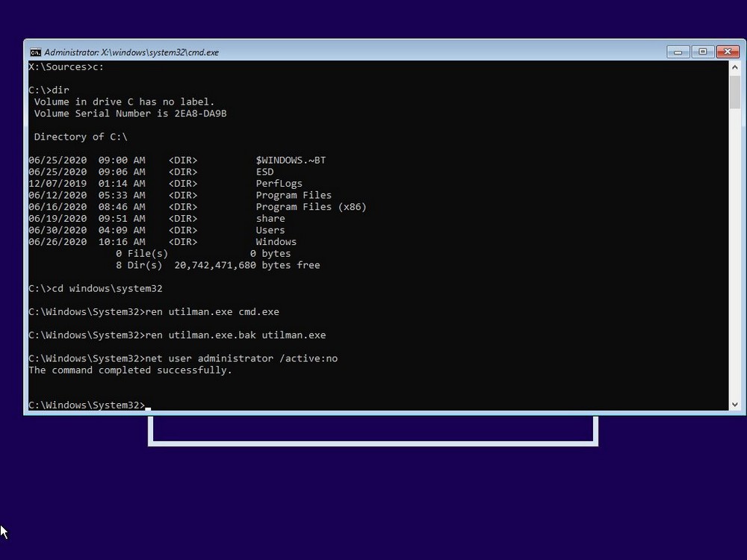Close the Administrator cmd.exe window

728,52
